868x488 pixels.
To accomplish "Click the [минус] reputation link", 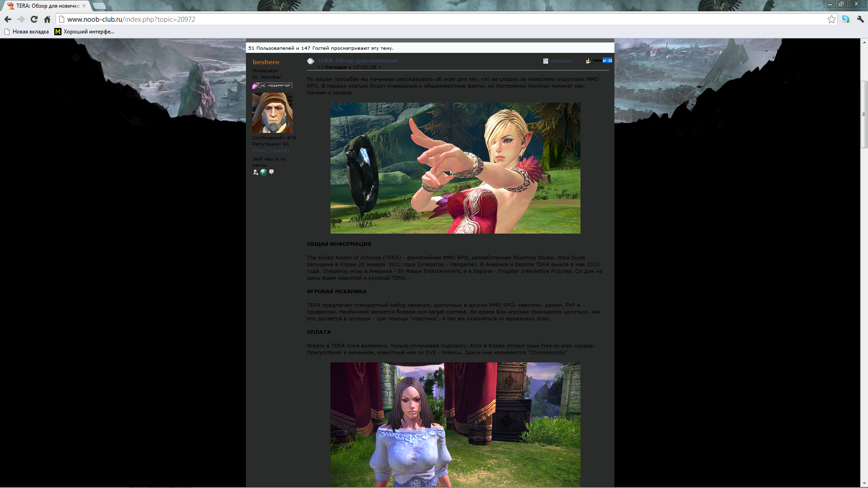I will (279, 150).
